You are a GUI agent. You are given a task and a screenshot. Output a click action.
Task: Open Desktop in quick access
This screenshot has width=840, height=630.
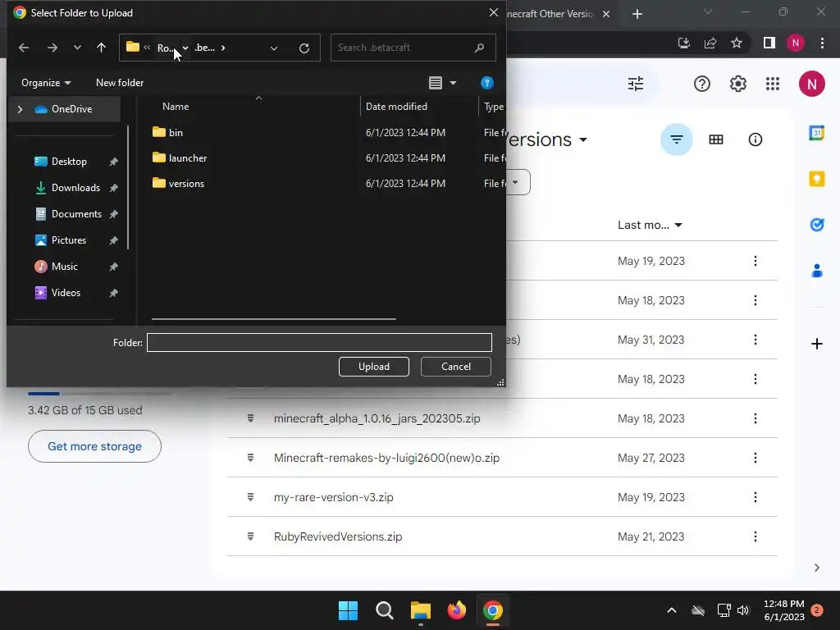click(69, 162)
